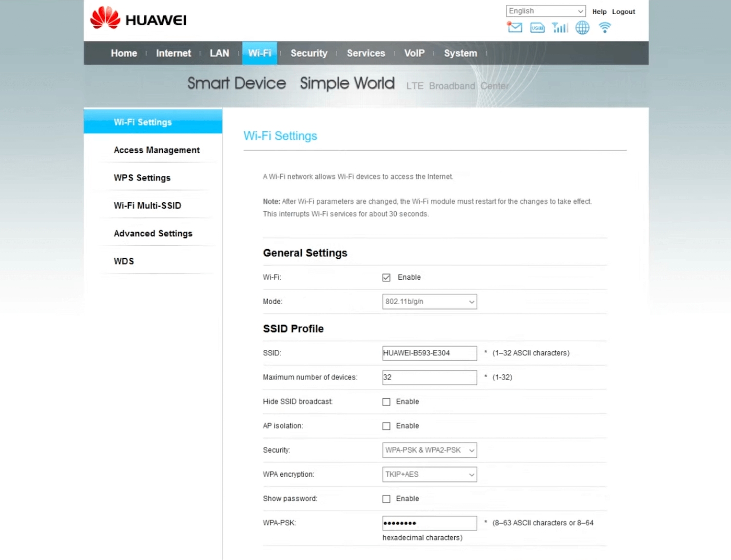Open the SMS messages envelope icon
731x560 pixels.
[515, 27]
